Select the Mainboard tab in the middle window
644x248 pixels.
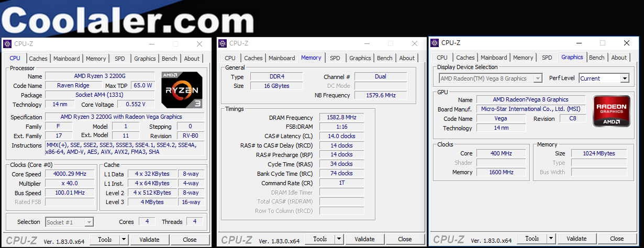pyautogui.click(x=282, y=58)
